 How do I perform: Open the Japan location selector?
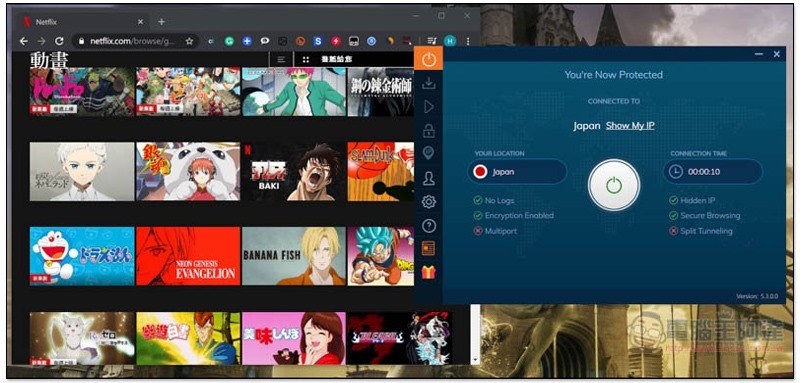coord(517,172)
